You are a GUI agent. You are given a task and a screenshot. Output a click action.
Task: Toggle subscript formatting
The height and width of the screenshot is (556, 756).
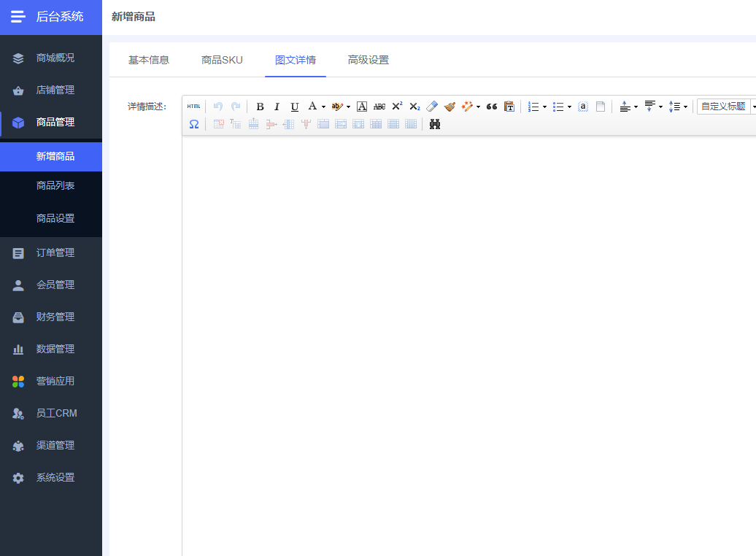[x=414, y=107]
